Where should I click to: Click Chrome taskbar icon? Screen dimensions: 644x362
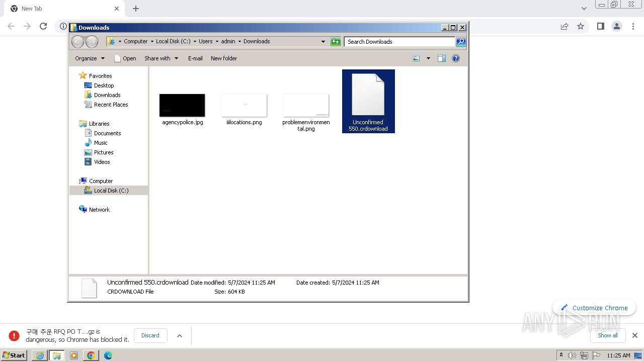click(x=91, y=355)
